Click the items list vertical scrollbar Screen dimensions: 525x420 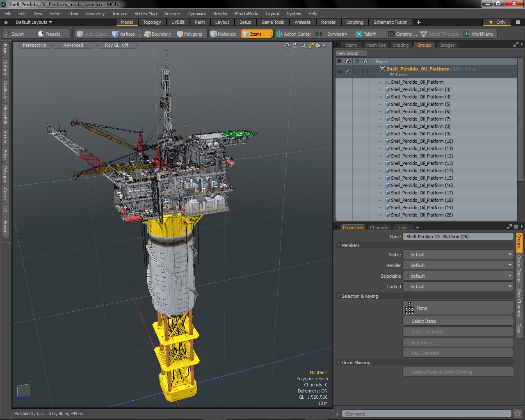click(520, 119)
